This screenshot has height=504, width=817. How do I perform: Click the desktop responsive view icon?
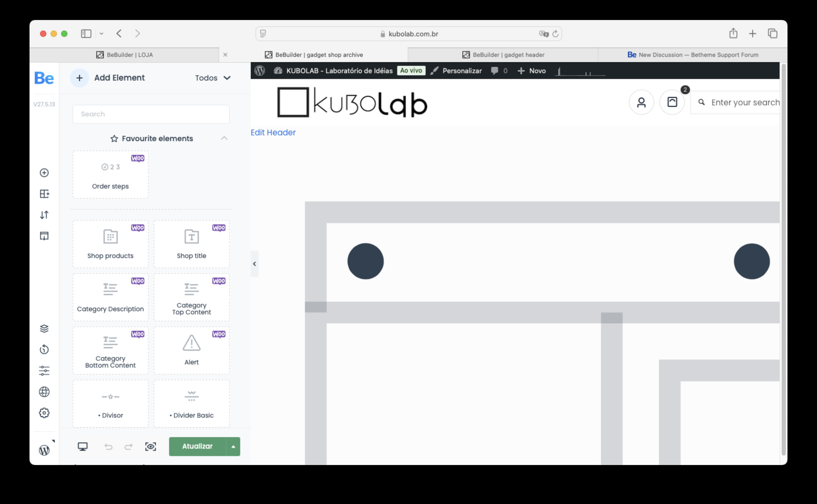pos(83,447)
